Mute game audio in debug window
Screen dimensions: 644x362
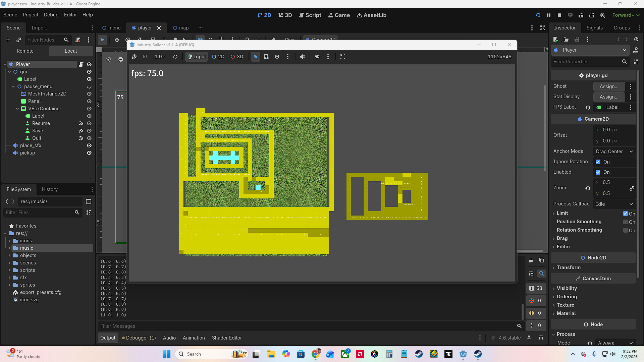point(302,57)
